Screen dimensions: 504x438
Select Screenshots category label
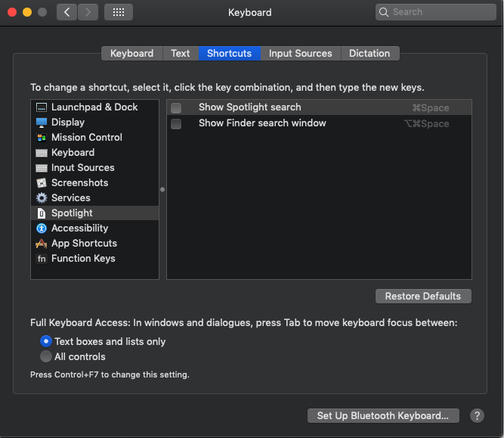[79, 183]
